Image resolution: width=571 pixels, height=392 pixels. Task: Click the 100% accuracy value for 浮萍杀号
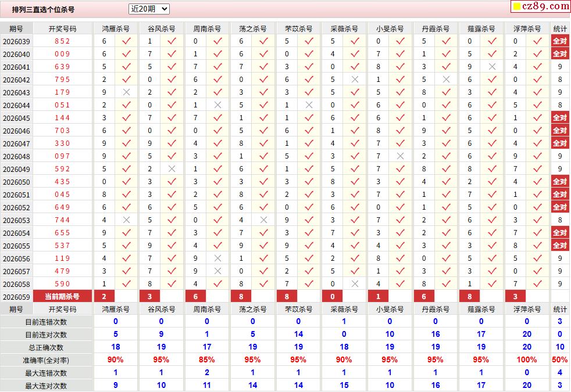[x=527, y=359]
